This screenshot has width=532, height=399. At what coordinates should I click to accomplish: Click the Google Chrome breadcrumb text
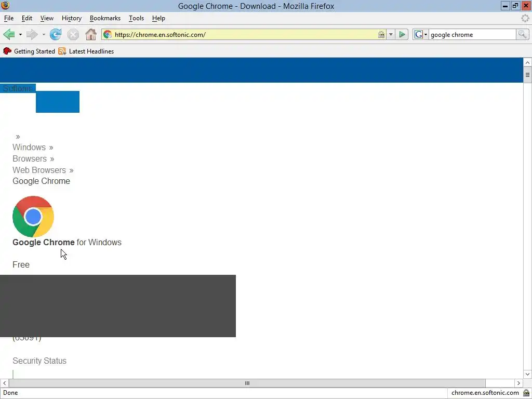[41, 181]
